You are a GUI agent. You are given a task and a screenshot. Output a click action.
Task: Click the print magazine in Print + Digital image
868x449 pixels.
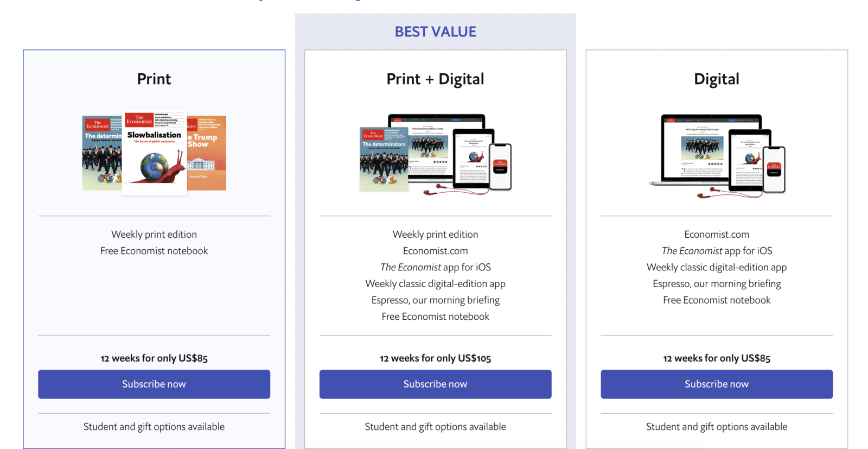tap(384, 159)
